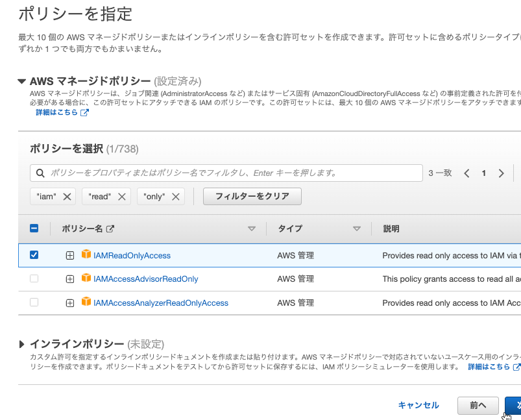Remove the "iam" filter chip
The height and width of the screenshot is (420, 521).
(67, 197)
